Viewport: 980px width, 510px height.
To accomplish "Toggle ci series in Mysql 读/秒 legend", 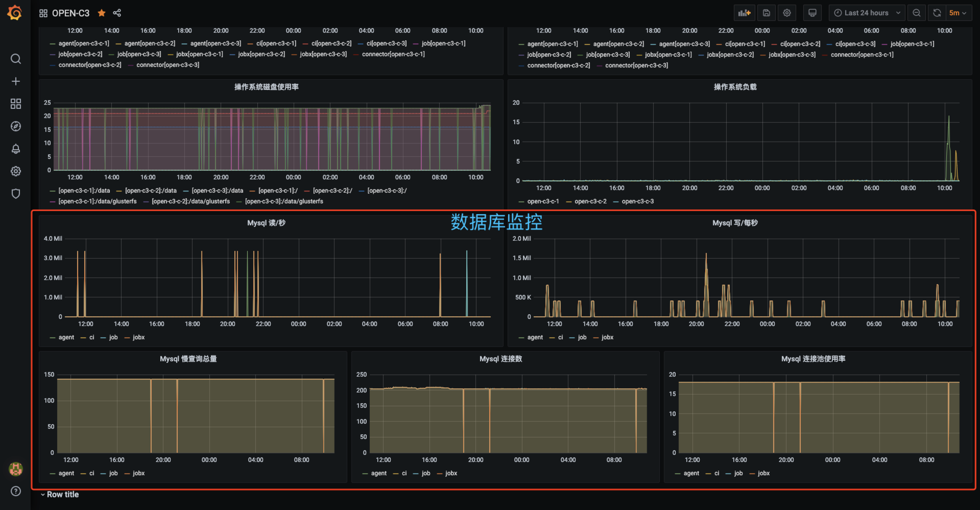I will [92, 337].
